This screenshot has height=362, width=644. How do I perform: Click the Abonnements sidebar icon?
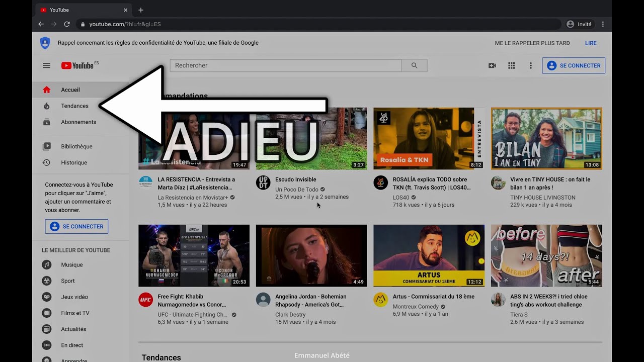tap(47, 122)
